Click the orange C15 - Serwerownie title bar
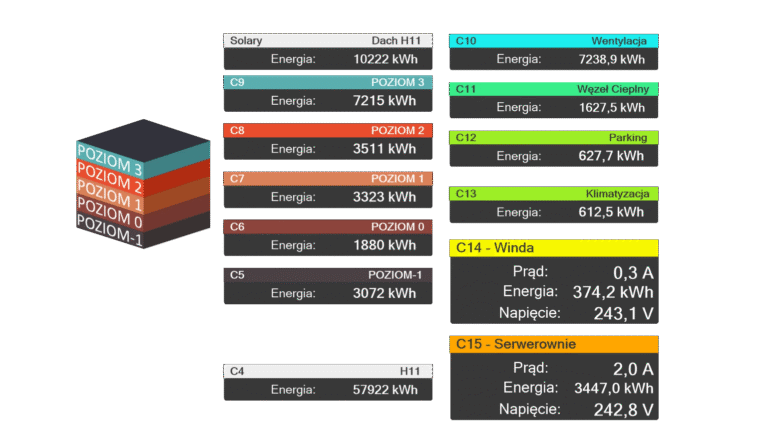768x432 pixels. click(x=553, y=345)
